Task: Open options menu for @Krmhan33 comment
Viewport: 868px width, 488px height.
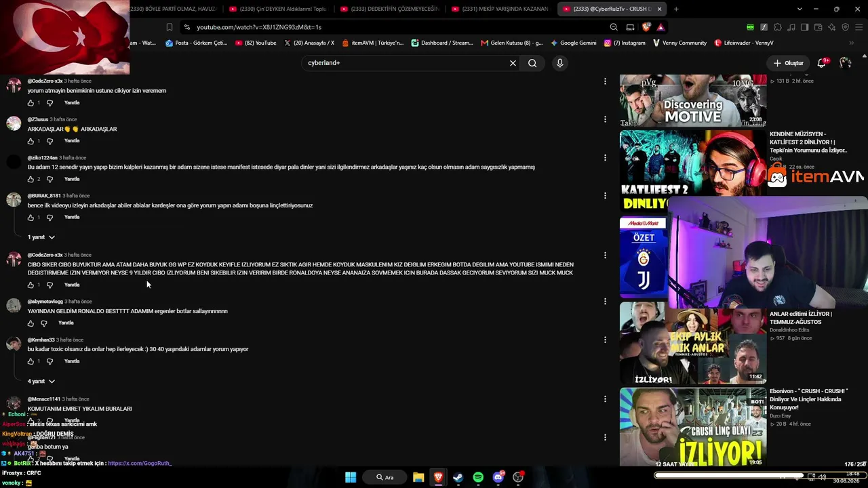Action: point(605,340)
